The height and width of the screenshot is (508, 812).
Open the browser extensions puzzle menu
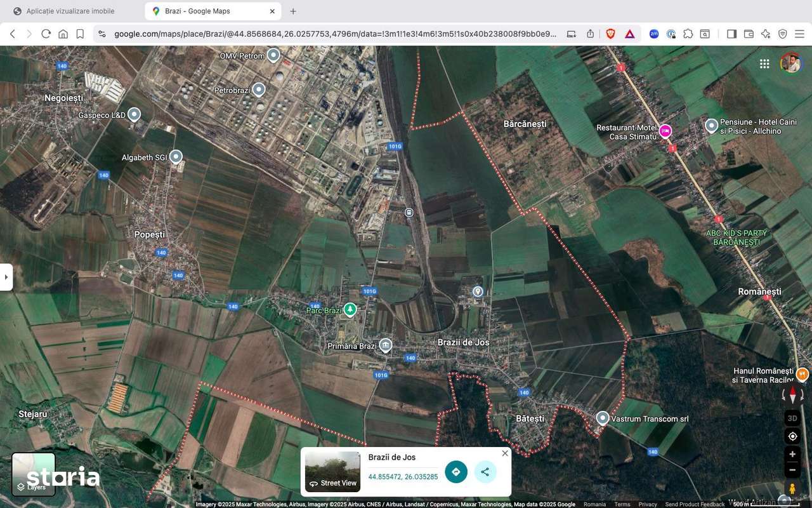point(688,34)
